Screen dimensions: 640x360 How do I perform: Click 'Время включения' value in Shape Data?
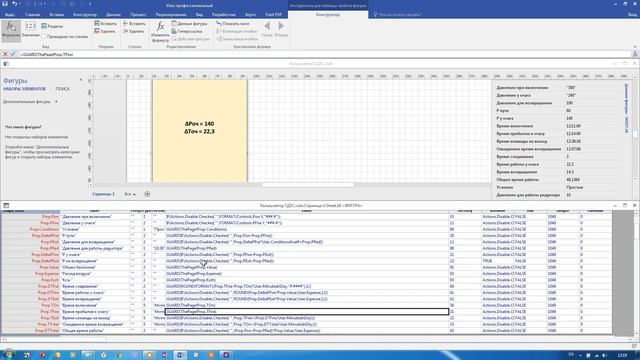594,126
